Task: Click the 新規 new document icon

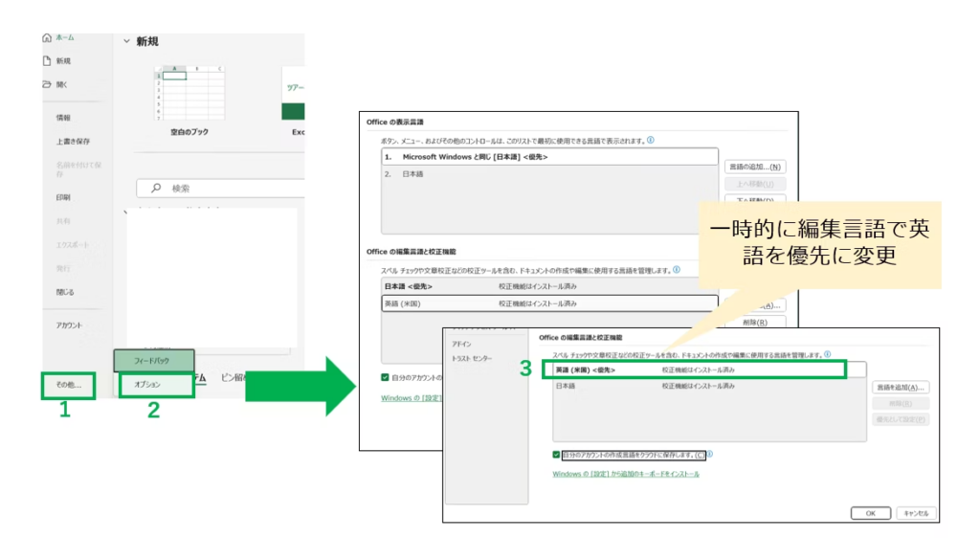Action: tap(46, 60)
